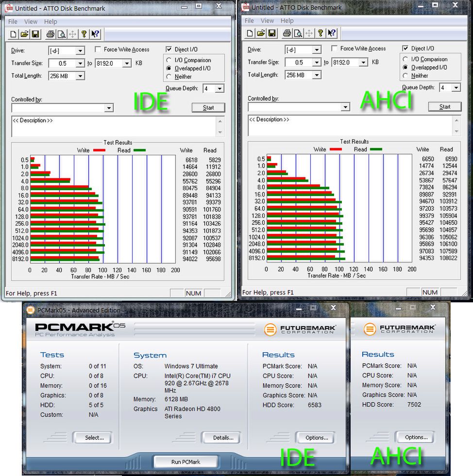This screenshot has height=476, width=473.
Task: Click ATTO app icon in AHCI window title bar
Action: pyautogui.click(x=245, y=7)
